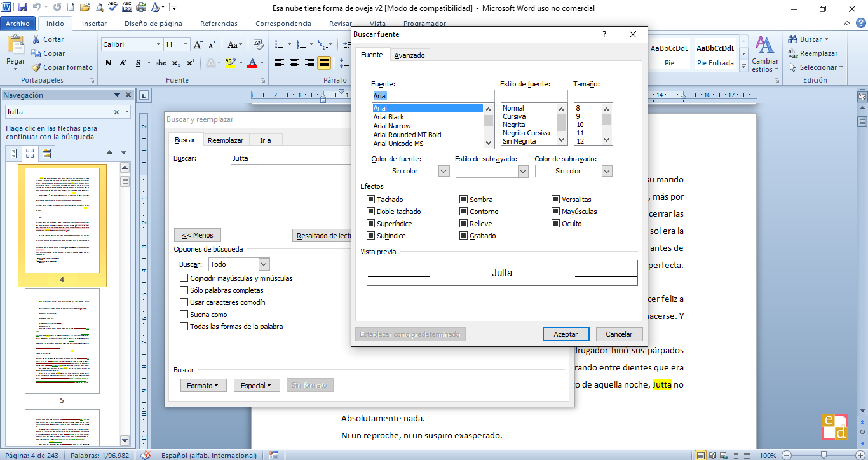Open Calibri font name dropdown
The image size is (868, 460).
coord(158,44)
